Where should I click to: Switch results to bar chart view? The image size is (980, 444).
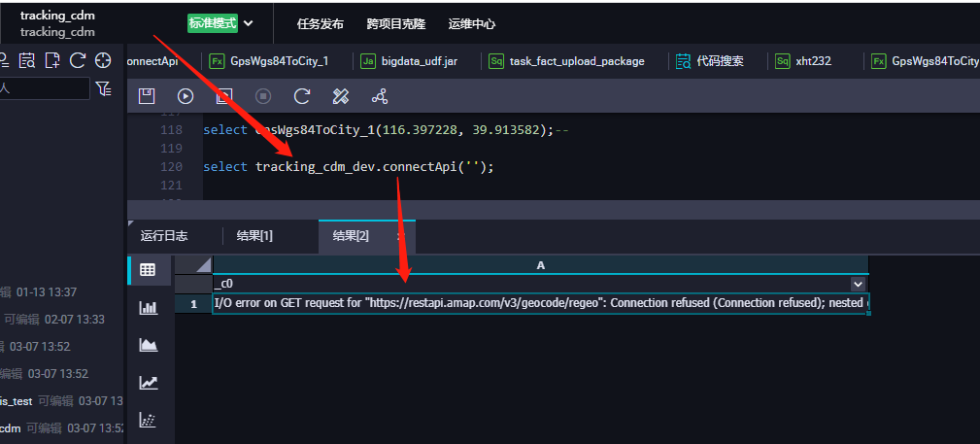(149, 308)
